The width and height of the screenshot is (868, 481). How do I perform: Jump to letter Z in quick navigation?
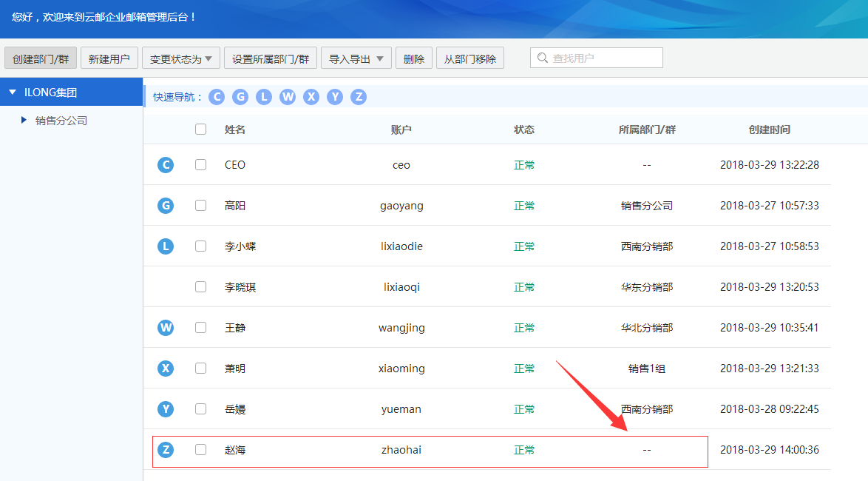(x=359, y=97)
